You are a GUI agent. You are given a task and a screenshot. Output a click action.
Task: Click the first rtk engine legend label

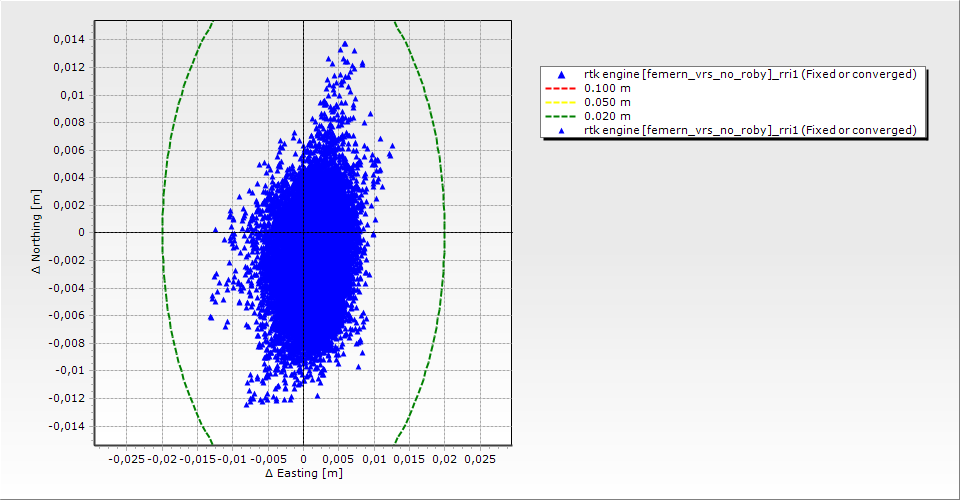point(750,74)
